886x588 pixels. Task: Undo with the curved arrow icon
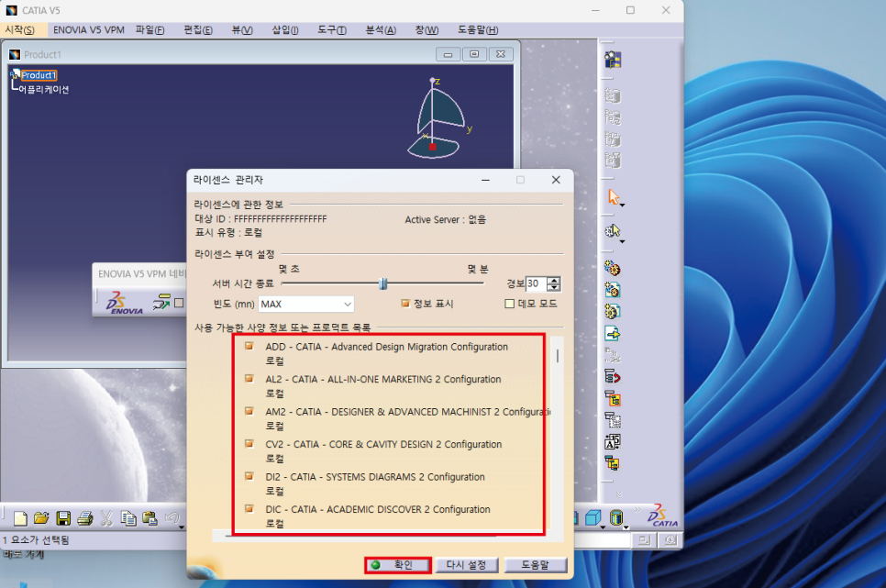click(172, 518)
